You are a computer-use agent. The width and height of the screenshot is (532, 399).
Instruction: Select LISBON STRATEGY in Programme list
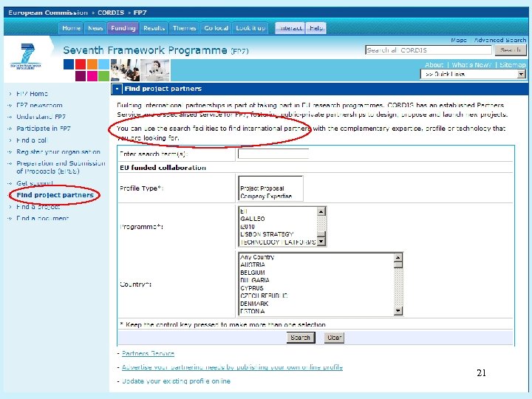pyautogui.click(x=267, y=234)
